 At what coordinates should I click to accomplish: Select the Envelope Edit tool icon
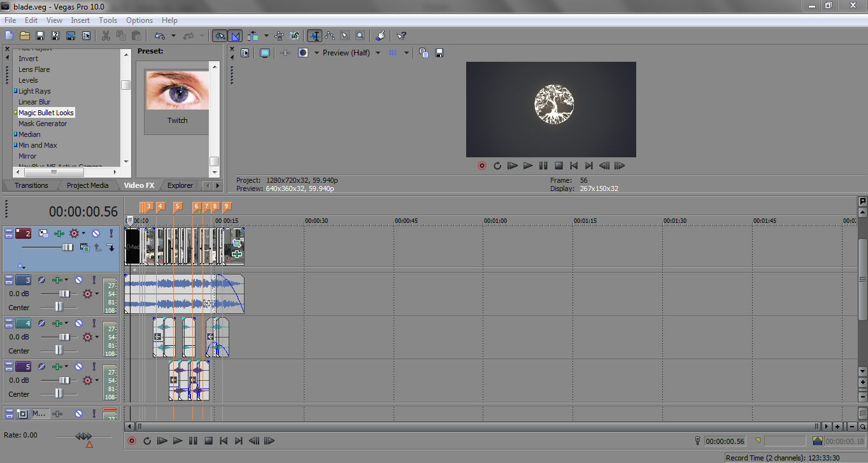[330, 36]
